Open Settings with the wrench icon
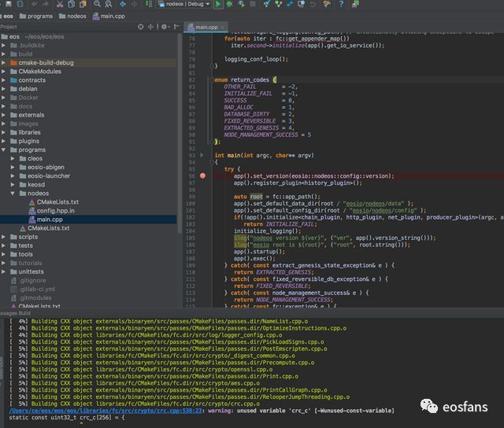Image resolution: width=504 pixels, height=428 pixels. 327,4
